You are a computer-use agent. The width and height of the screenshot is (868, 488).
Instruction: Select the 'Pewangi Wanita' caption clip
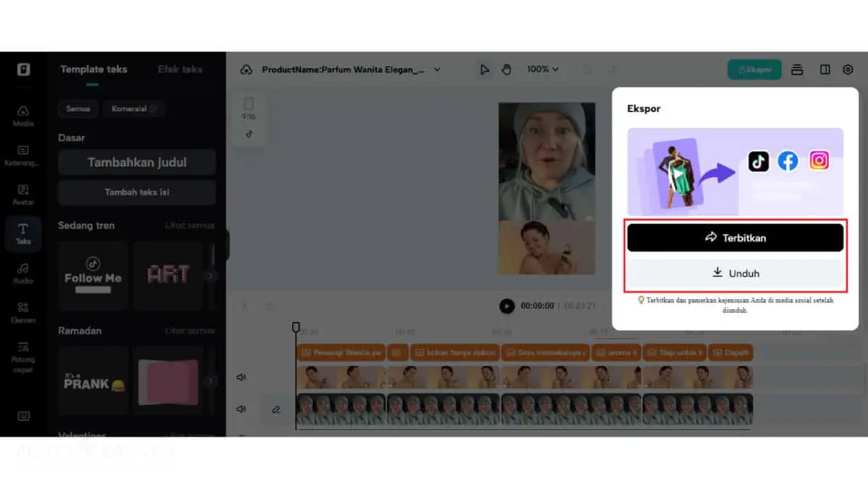(x=341, y=353)
